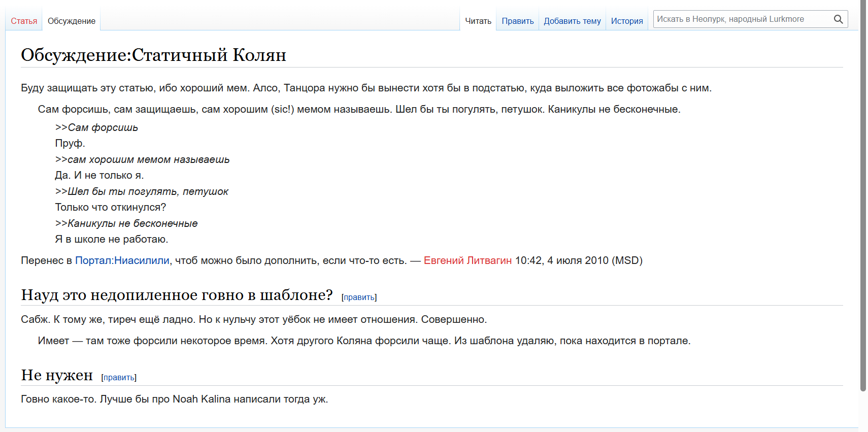Switch to the Читать view tab
868x432 pixels.
[478, 21]
